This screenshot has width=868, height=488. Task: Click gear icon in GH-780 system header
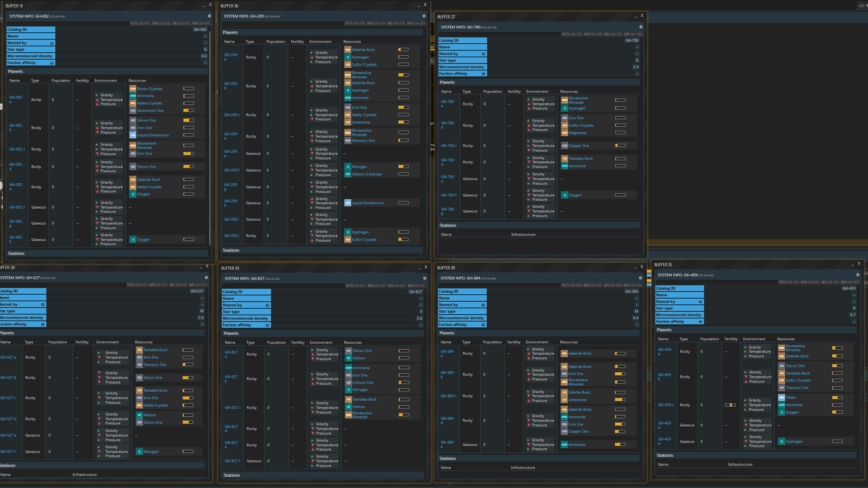(x=641, y=27)
